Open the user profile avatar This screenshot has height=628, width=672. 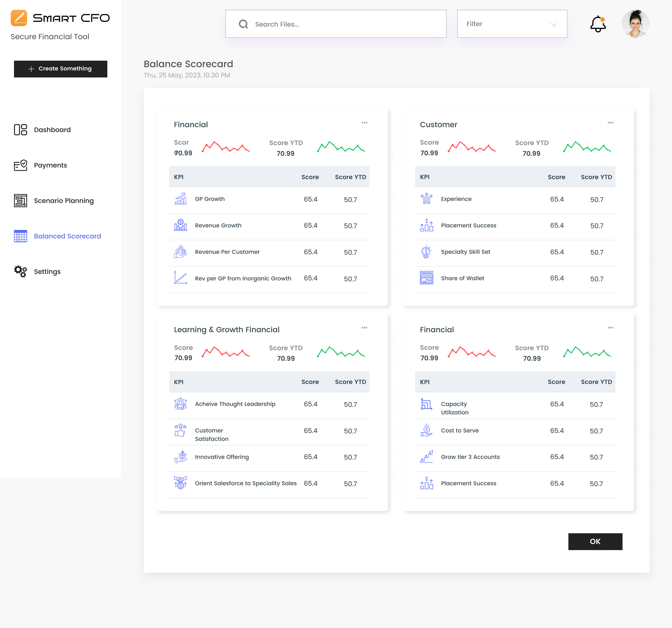(635, 24)
